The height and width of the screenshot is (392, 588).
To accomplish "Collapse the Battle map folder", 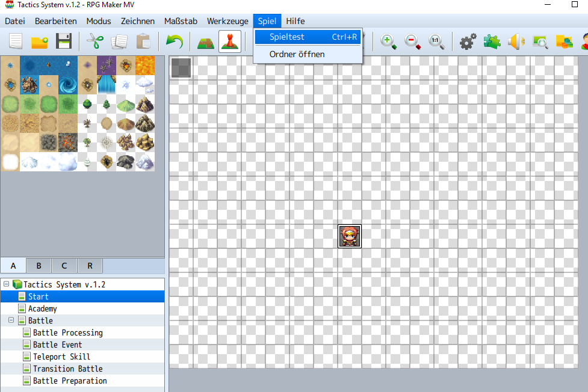I will point(11,320).
